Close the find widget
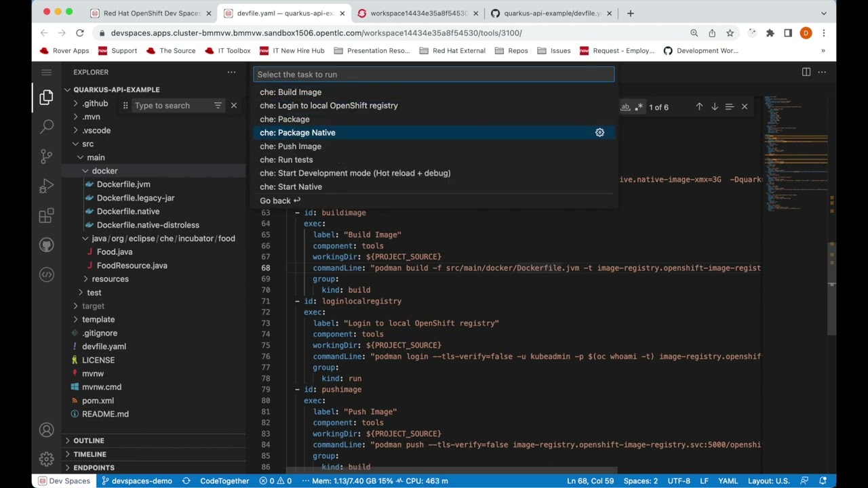The width and height of the screenshot is (868, 488). (x=744, y=106)
